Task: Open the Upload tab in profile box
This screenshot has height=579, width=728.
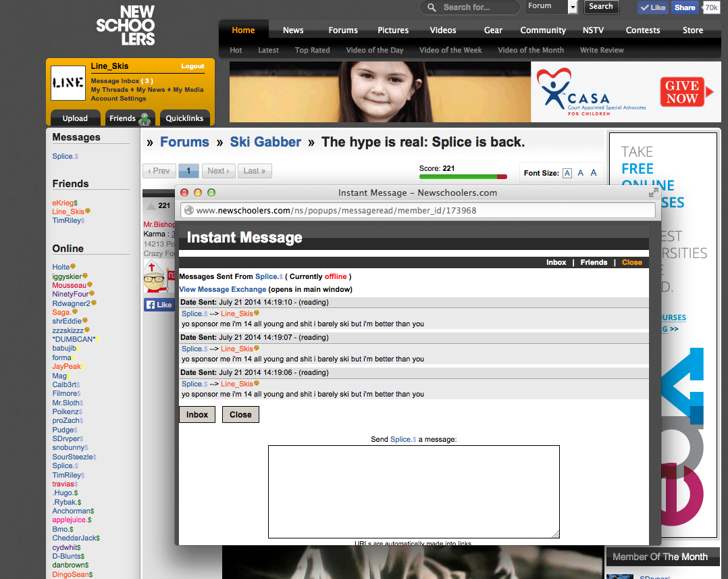Action: [x=75, y=118]
